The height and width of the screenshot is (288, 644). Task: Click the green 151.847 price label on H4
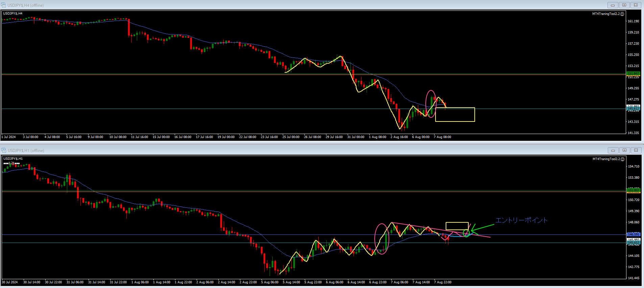[633, 73]
